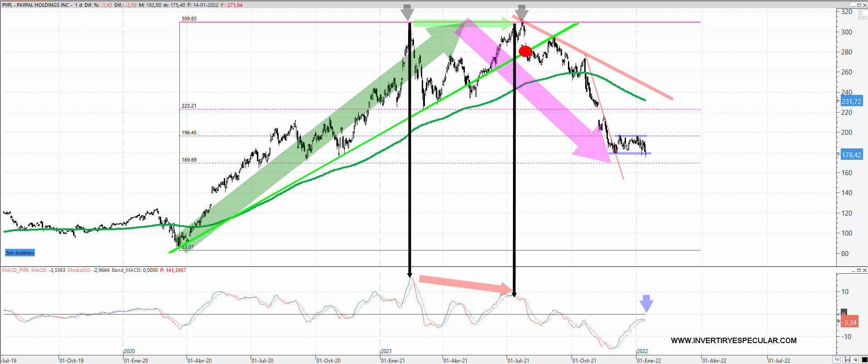Click the 01-Ene-21 date on time axis
Screen dimensions: 868x364
pos(393,360)
